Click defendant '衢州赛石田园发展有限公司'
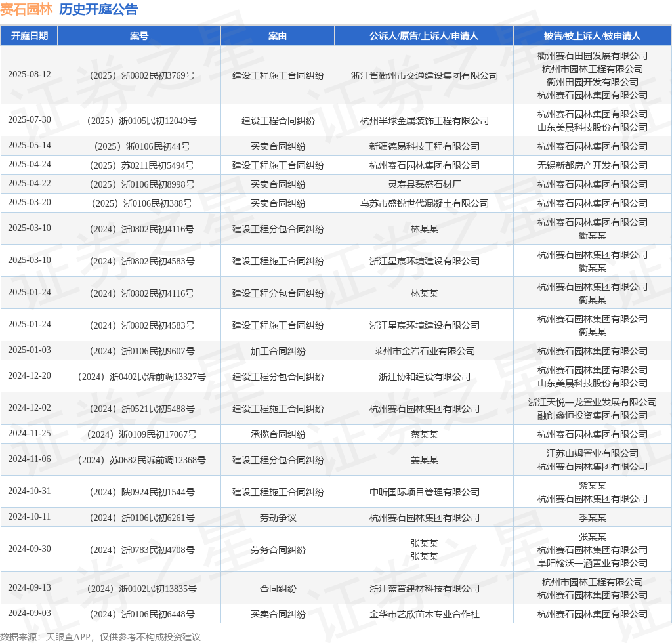 593,56
